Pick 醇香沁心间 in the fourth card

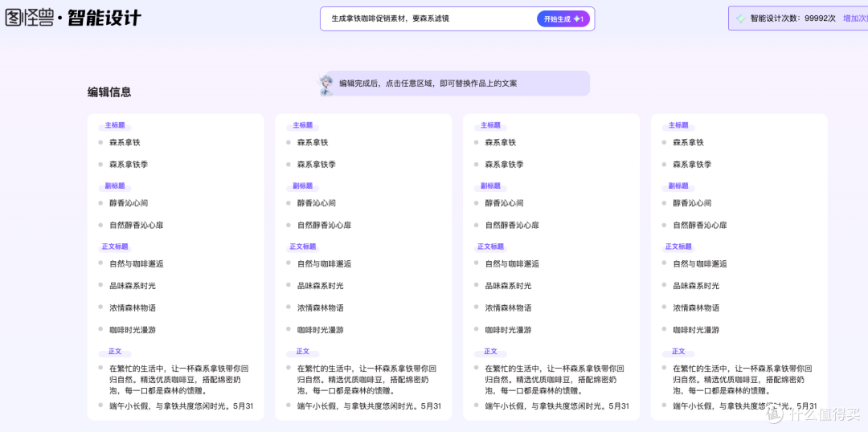point(692,203)
